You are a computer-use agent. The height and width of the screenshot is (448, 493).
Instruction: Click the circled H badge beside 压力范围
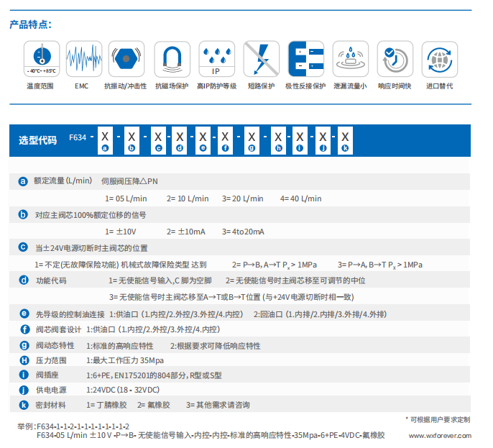(23, 360)
